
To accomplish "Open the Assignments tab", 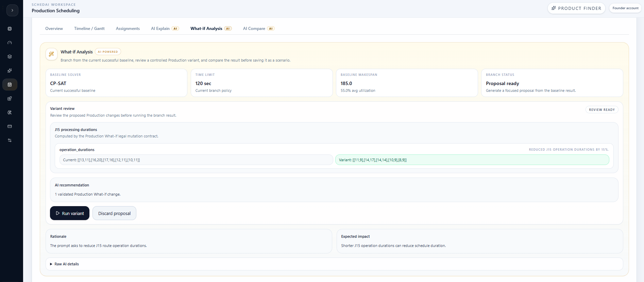I will 128,29.
